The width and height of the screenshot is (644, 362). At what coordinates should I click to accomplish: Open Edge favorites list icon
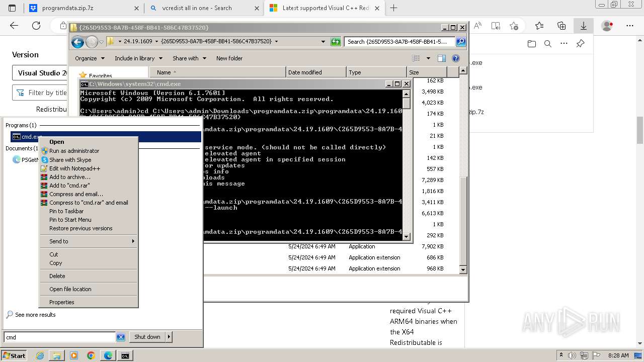coord(539,26)
